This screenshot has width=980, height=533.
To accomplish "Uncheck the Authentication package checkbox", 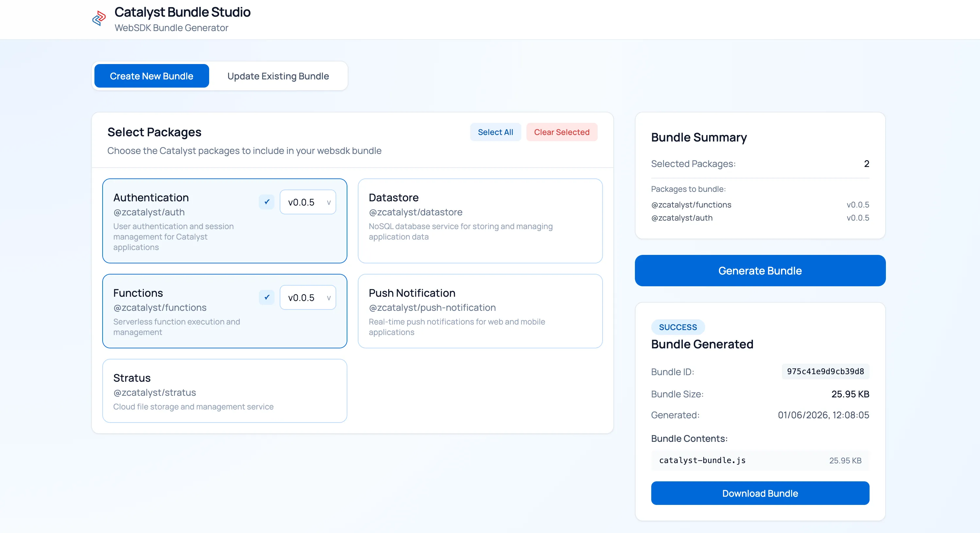I will [267, 202].
